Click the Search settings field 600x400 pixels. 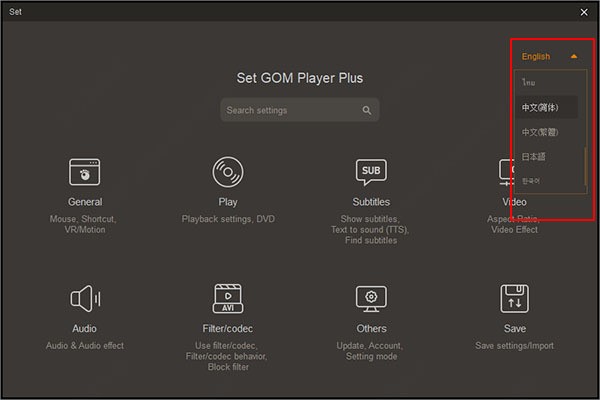pyautogui.click(x=300, y=110)
